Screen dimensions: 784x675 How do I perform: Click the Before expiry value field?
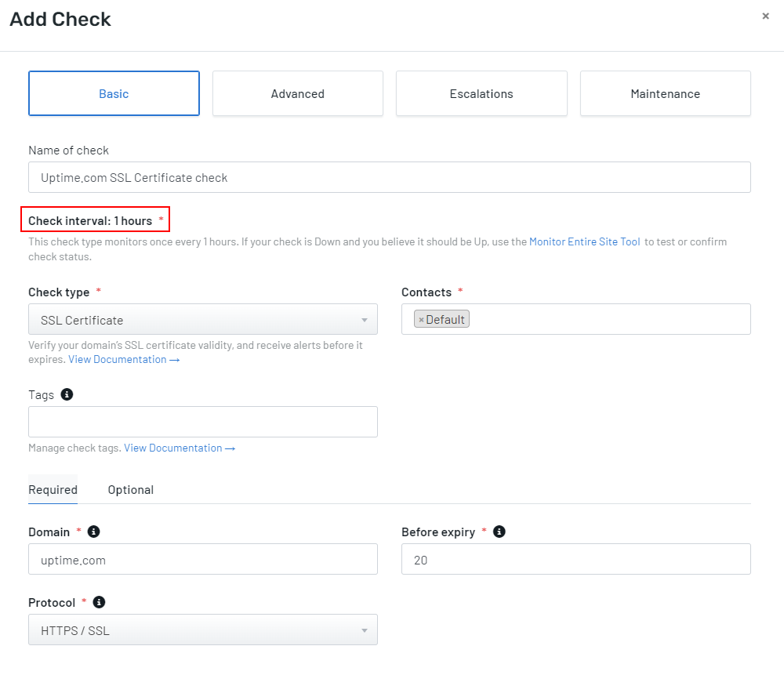tap(576, 559)
